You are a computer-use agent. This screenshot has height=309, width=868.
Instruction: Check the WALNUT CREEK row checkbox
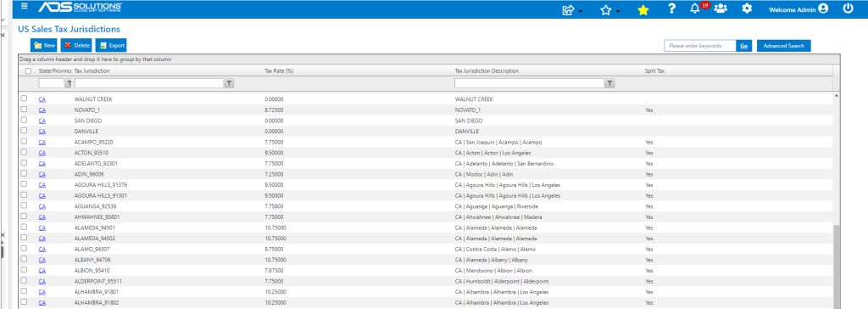(x=24, y=98)
